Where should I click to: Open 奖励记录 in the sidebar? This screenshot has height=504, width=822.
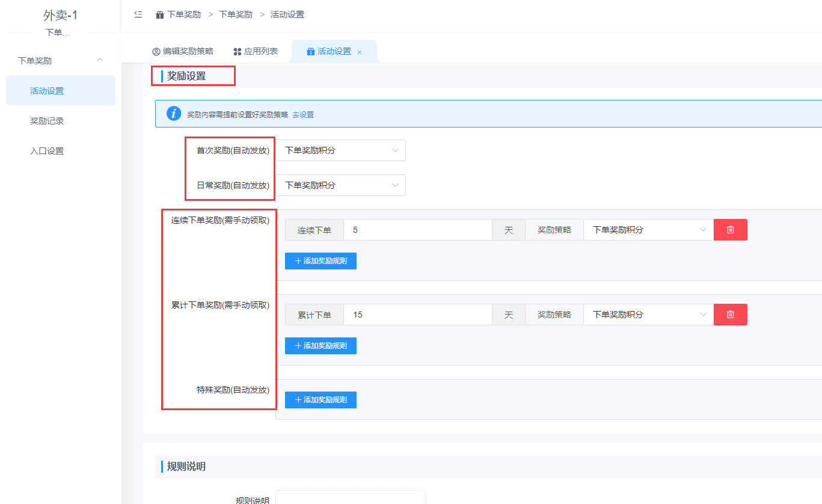[x=61, y=121]
